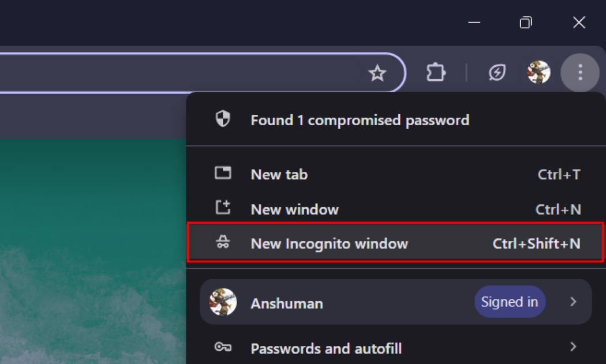This screenshot has width=606, height=364.
Task: Click the profile avatar in the toolbar
Action: [538, 73]
